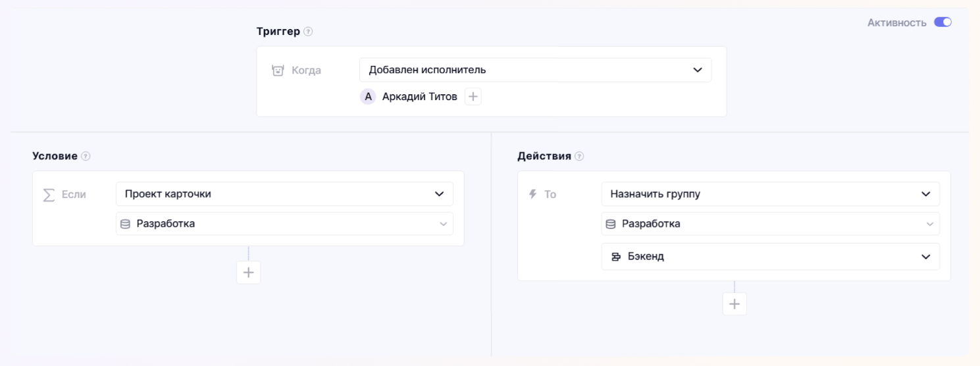Click the help icon next to Триггер
Screen dimensions: 980x366
(309, 32)
